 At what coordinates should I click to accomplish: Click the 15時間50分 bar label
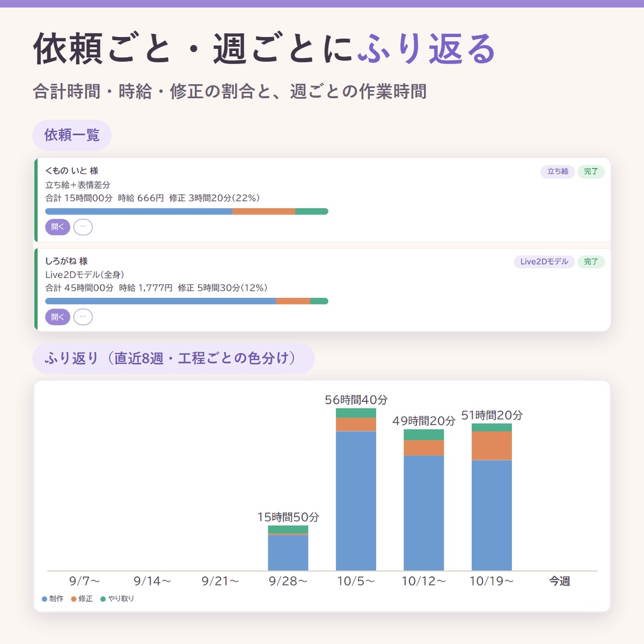[x=288, y=517]
